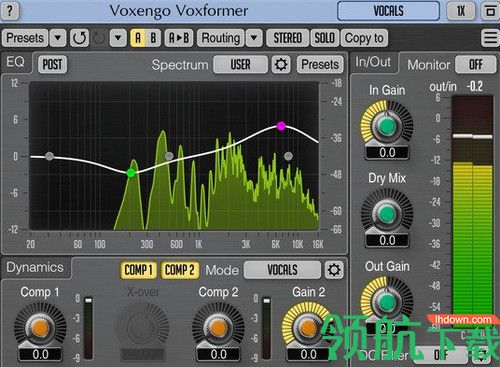Click the greyed-out redo icon
500x367 pixels.
click(x=99, y=38)
